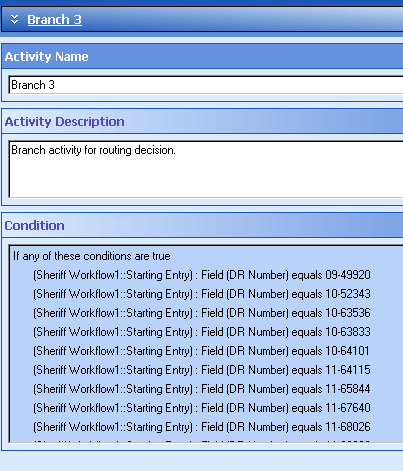Viewport: 403px width, 471px height.
Task: Select 'If any of these conditions are true'
Action: (92, 256)
